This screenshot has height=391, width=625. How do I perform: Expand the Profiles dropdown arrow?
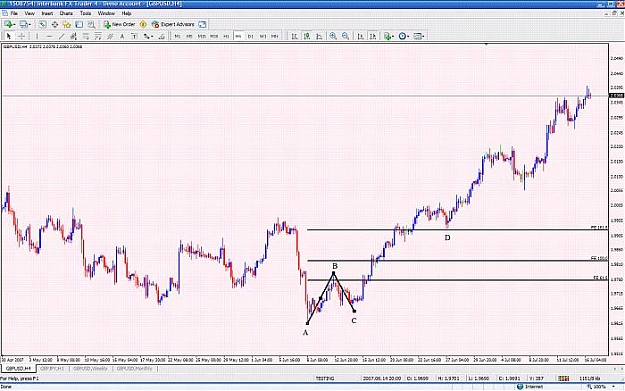(30, 25)
